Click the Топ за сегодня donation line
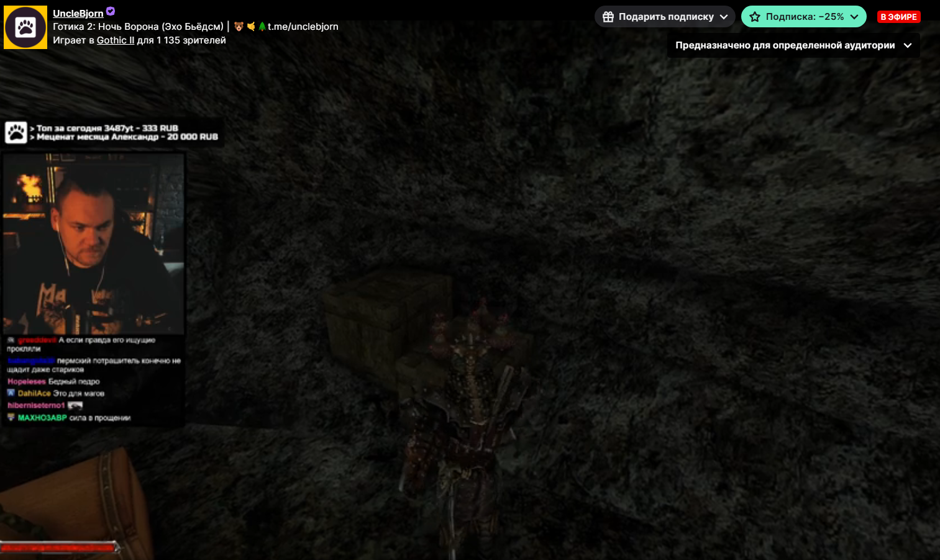 104,129
